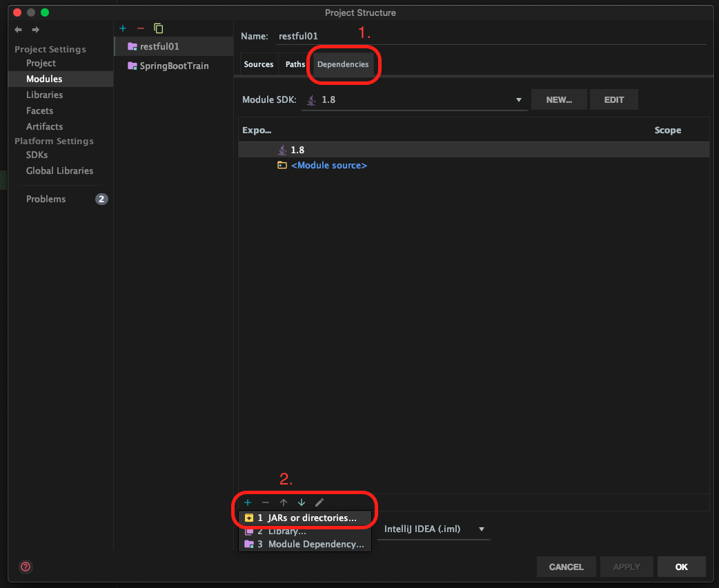
Task: Move dependency down with arrow icon
Action: (302, 502)
